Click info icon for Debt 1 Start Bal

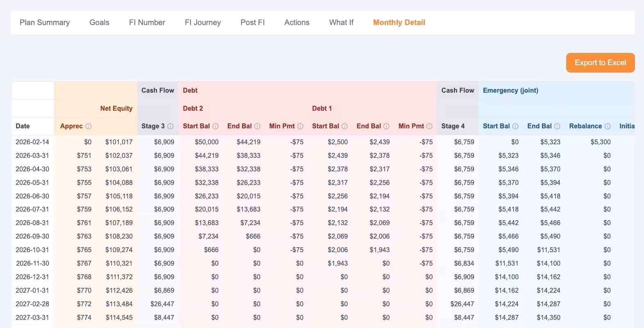pyautogui.click(x=345, y=126)
